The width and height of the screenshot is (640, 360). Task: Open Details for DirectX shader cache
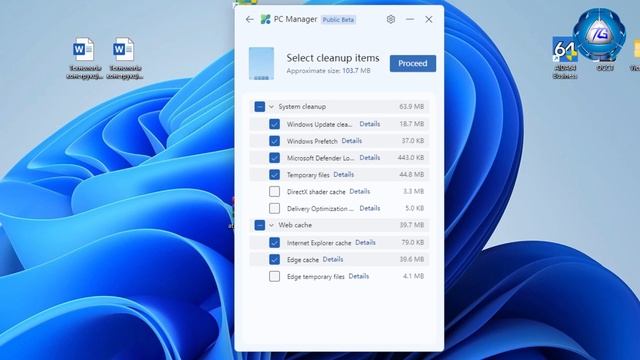pyautogui.click(x=360, y=191)
